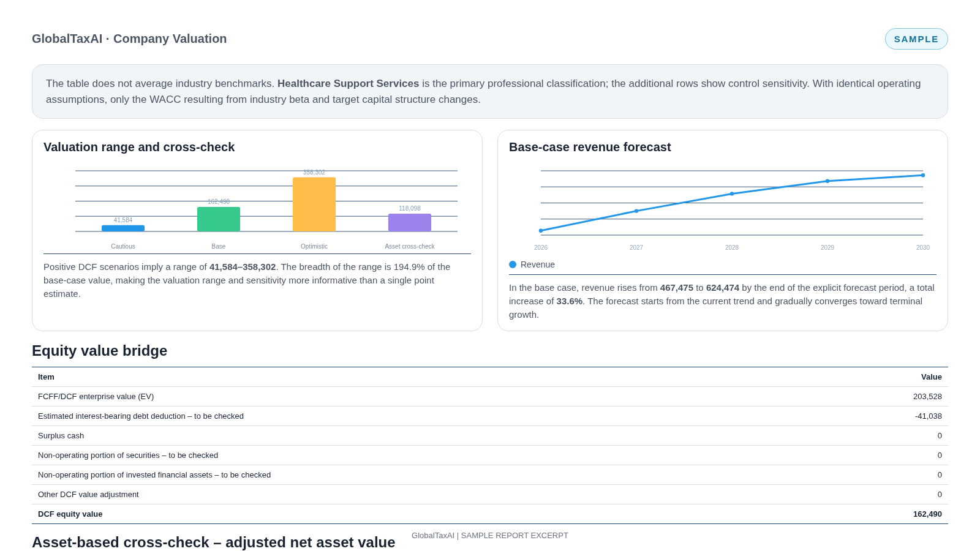980x551 pixels.
Task: Click the green Base bar
Action: 219,219
